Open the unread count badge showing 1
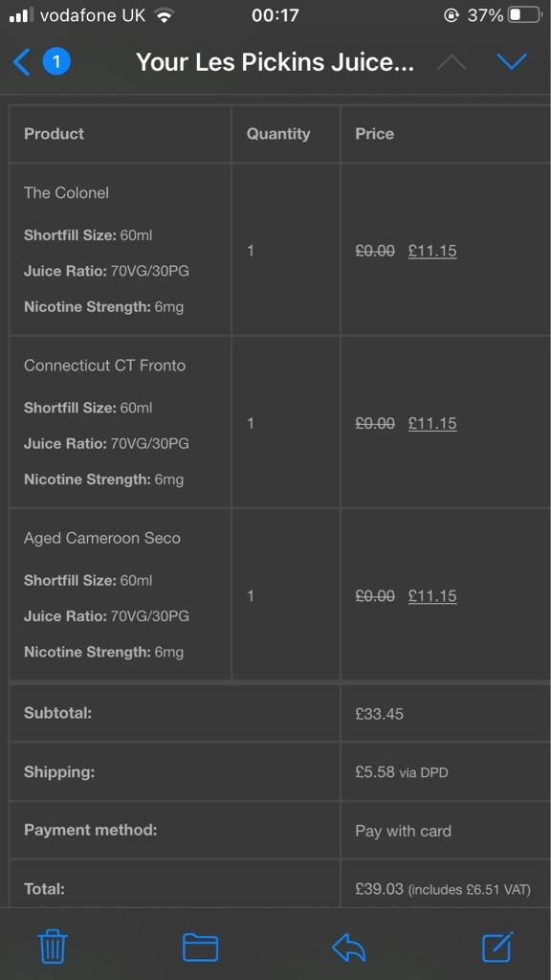 (x=56, y=62)
